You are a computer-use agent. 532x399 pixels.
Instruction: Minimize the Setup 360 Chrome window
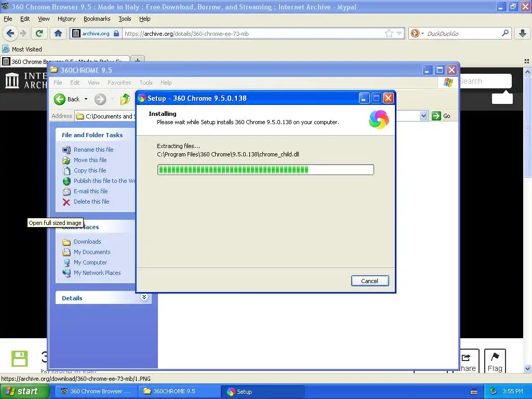(x=364, y=98)
